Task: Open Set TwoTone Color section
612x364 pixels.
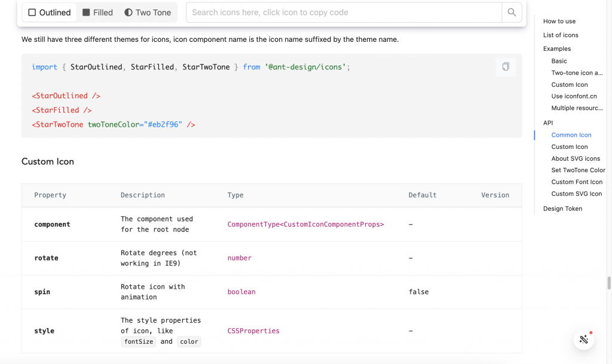Action: tap(578, 170)
